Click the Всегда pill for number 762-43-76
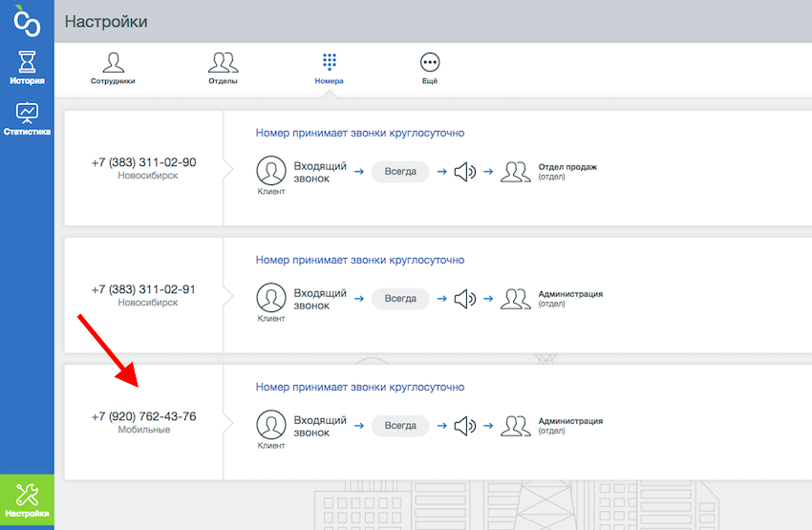Screen dimensions: 812x530 click(x=400, y=426)
